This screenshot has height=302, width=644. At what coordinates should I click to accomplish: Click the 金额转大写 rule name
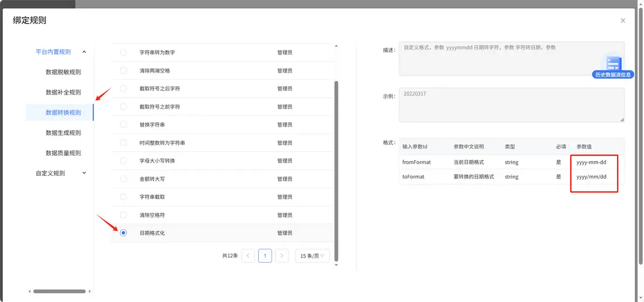(x=152, y=179)
